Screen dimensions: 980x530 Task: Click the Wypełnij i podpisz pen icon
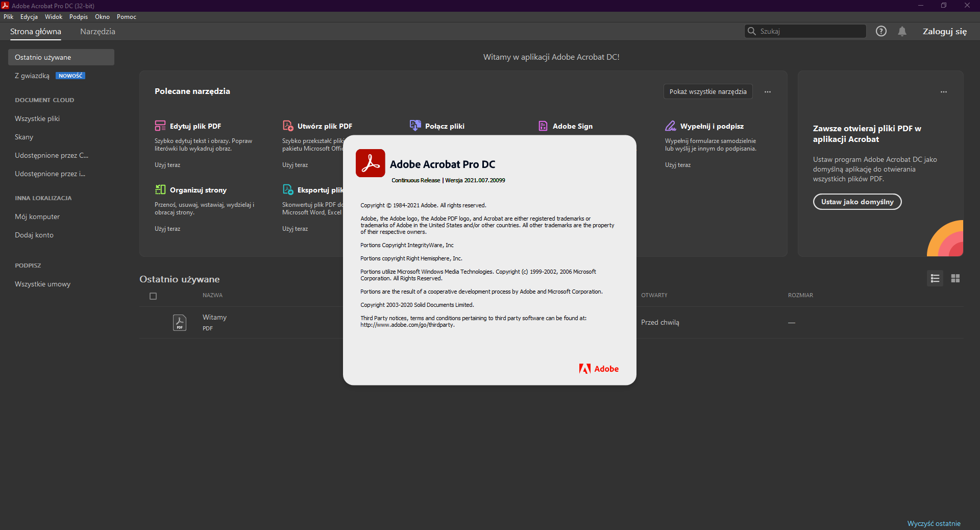[670, 126]
